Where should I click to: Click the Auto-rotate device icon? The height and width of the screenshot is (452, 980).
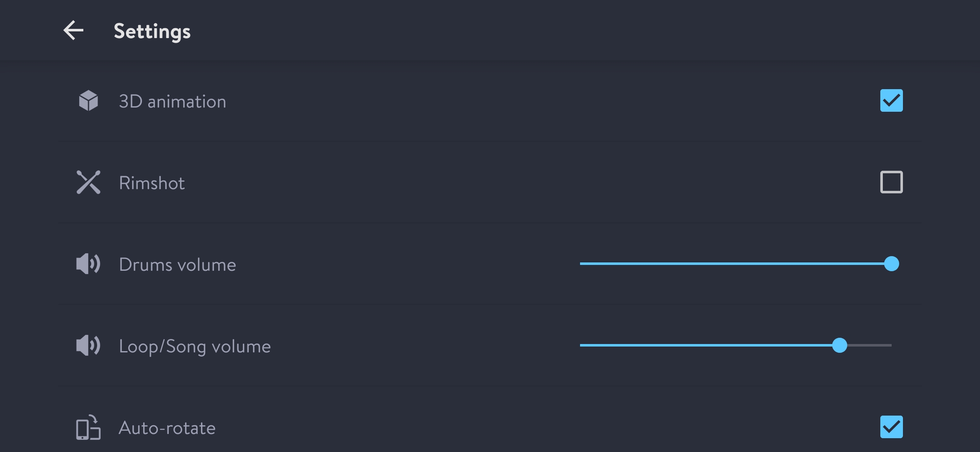coord(88,427)
